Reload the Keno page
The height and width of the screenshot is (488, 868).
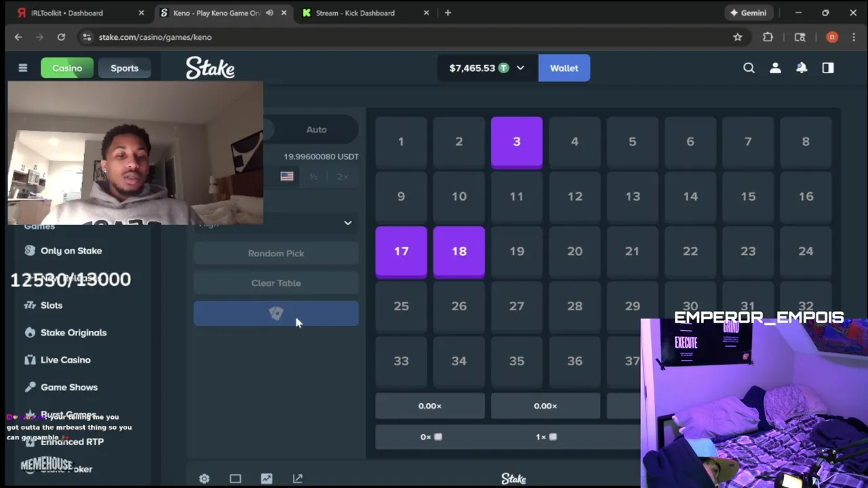61,37
